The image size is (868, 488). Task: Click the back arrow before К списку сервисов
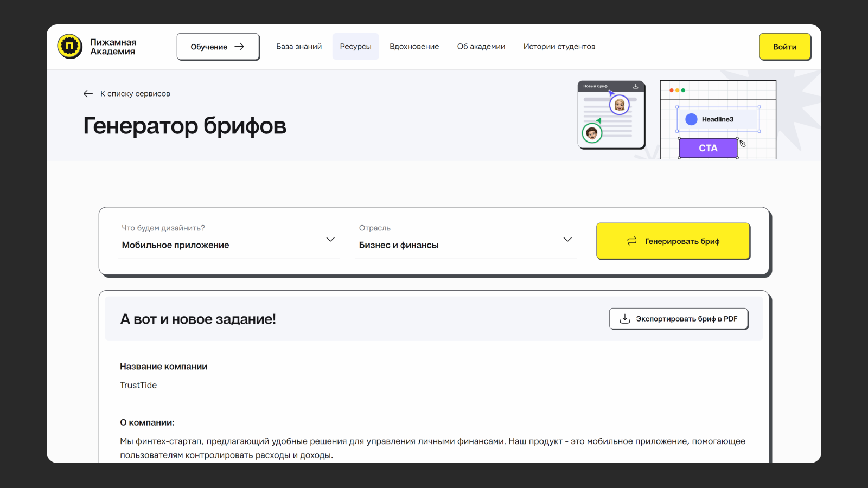pos(88,93)
